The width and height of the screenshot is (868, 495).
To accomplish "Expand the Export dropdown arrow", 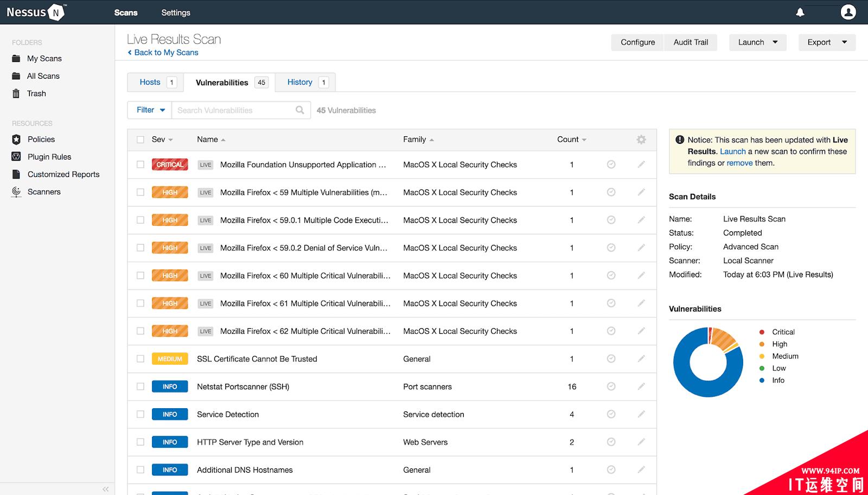I will [x=844, y=42].
